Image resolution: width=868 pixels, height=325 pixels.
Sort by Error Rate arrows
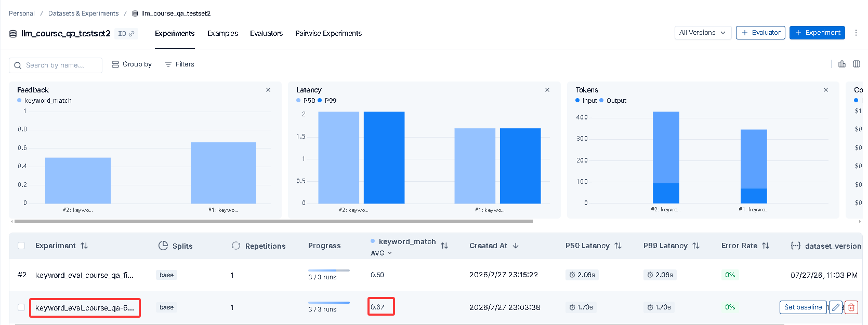point(766,246)
